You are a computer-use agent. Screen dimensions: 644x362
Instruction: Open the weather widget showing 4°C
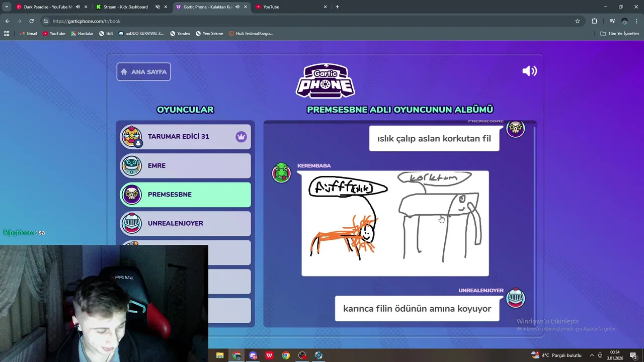tap(556, 355)
